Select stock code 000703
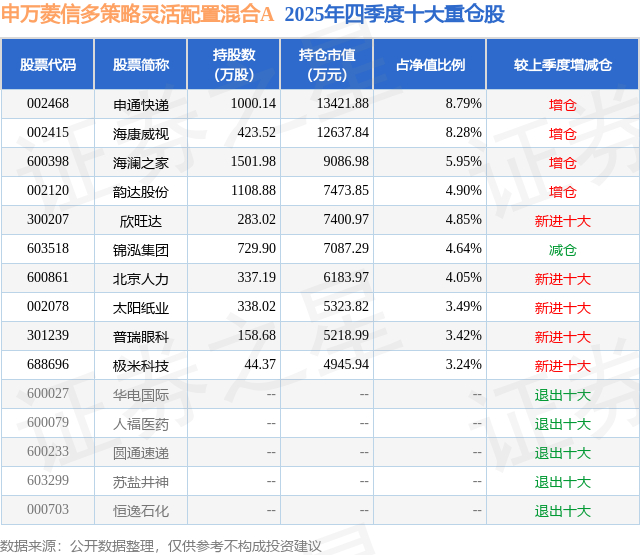This screenshot has height=555, width=640. point(48,509)
